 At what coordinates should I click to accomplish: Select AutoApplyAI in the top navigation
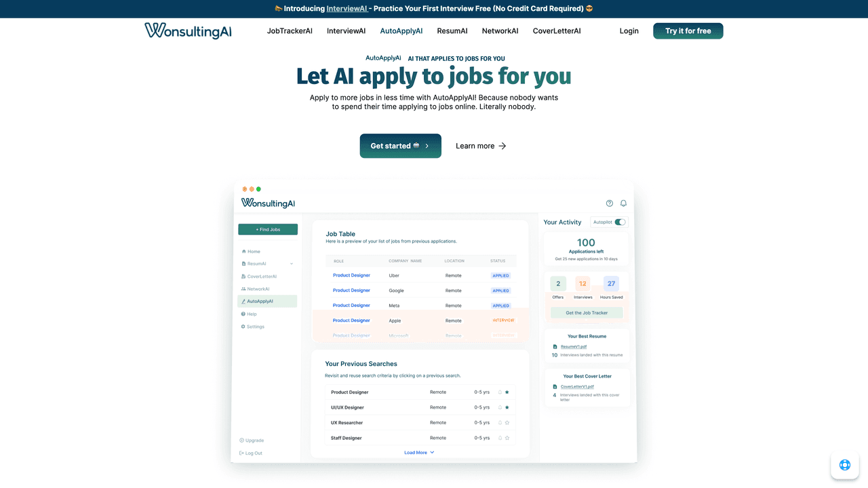[401, 31]
